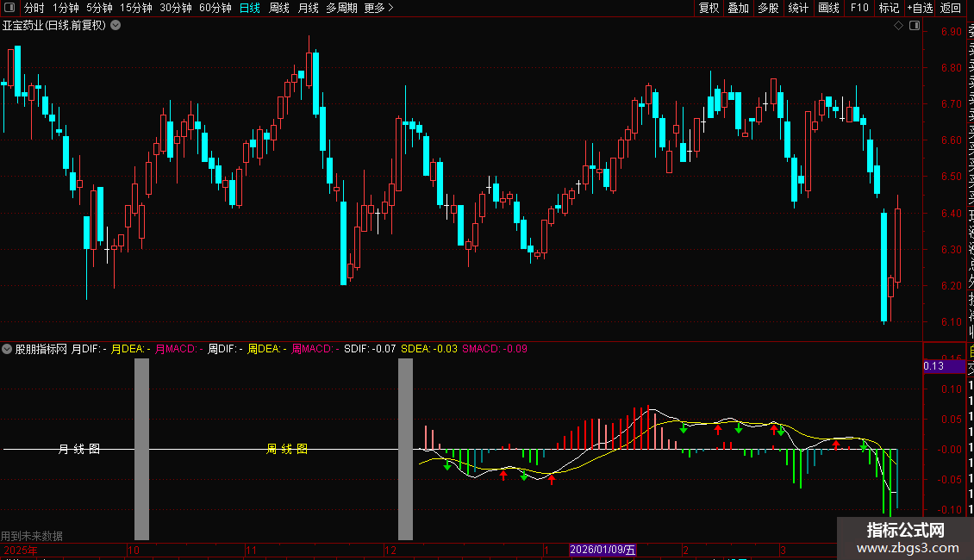The width and height of the screenshot is (974, 560).
Task: Click the SMACD: -0.09 value label
Action: coord(495,349)
